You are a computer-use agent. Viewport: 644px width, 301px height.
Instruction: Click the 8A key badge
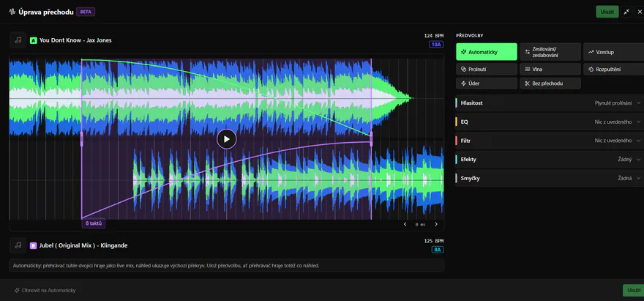point(438,250)
